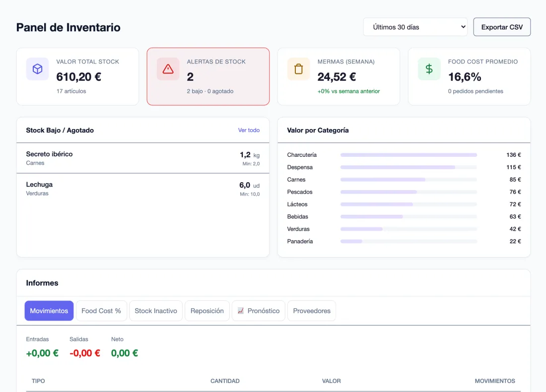Click the trash bin icon for Mermas
546x392 pixels.
[x=298, y=69]
